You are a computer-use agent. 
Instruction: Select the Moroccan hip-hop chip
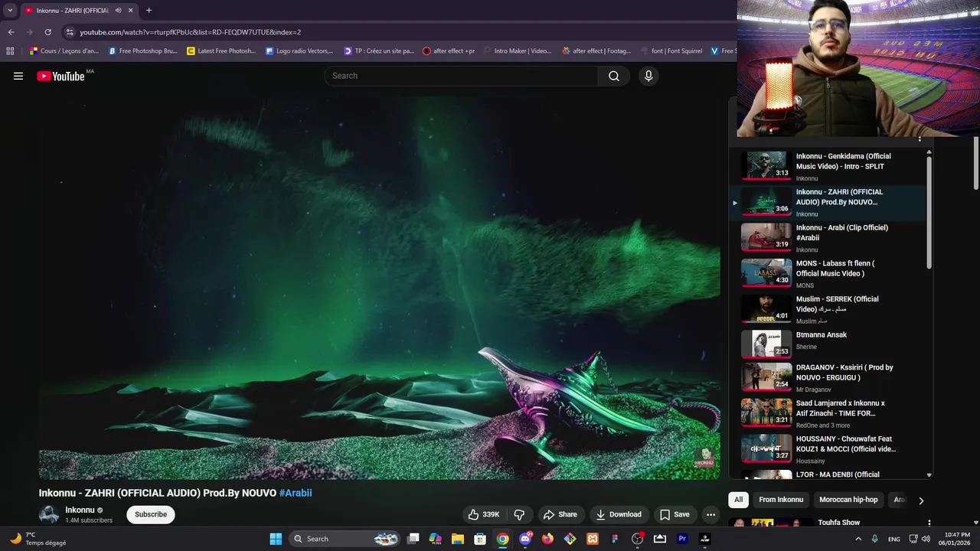(x=848, y=500)
